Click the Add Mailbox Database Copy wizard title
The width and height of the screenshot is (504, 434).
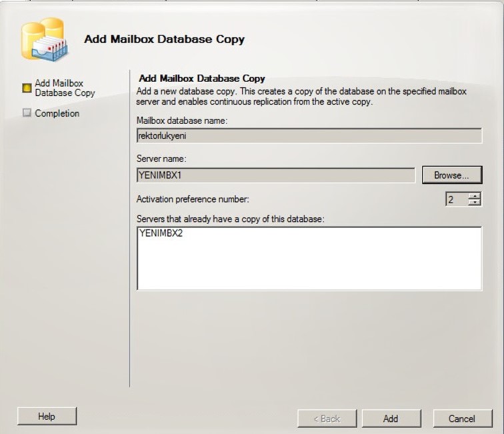coord(164,39)
